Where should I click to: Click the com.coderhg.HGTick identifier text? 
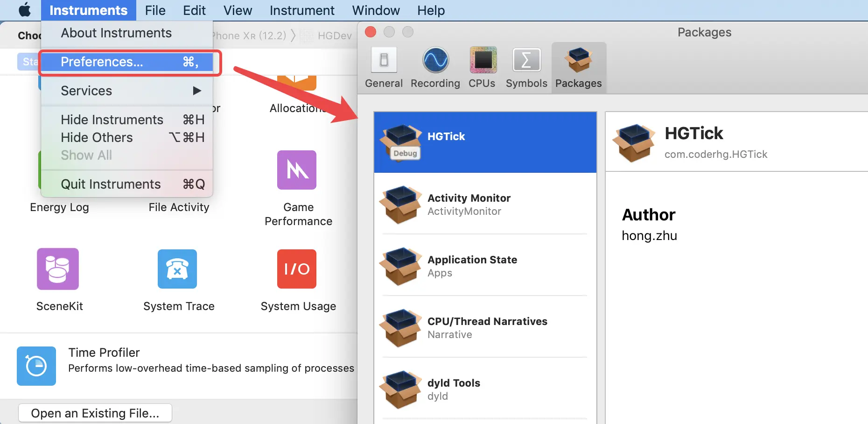coord(716,155)
